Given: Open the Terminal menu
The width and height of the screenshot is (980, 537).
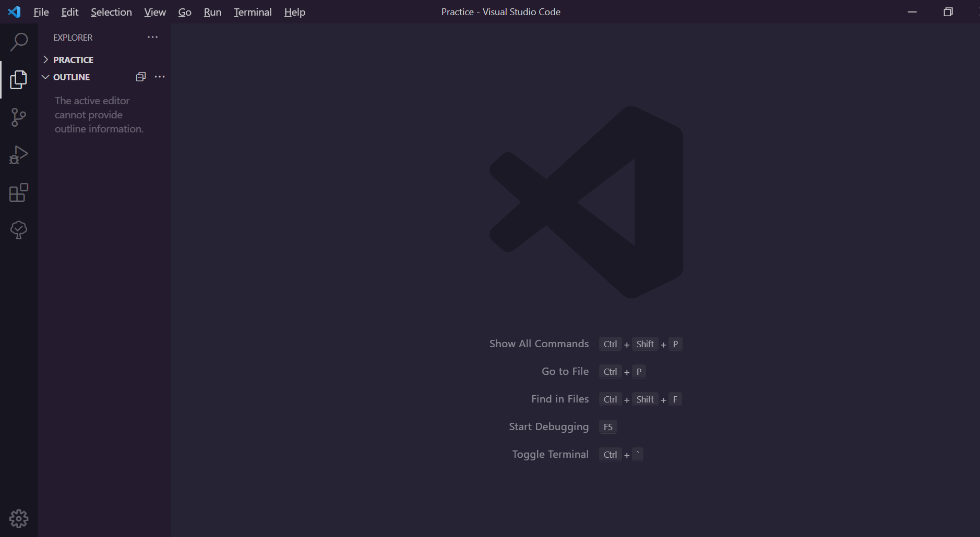Looking at the screenshot, I should (253, 12).
